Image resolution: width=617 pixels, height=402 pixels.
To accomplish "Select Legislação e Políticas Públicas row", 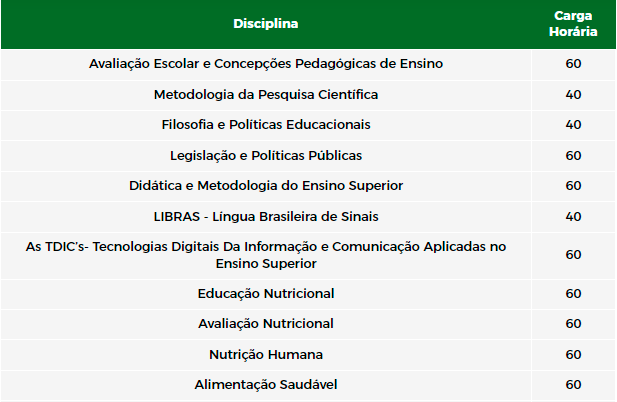I will coord(308,156).
